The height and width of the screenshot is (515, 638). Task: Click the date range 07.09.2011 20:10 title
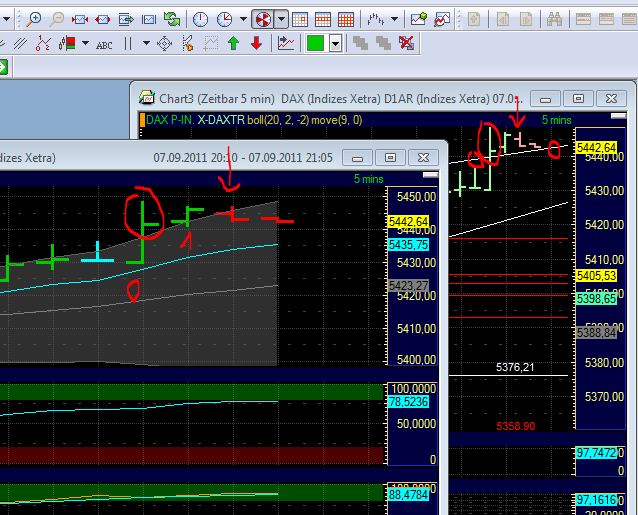click(x=243, y=158)
